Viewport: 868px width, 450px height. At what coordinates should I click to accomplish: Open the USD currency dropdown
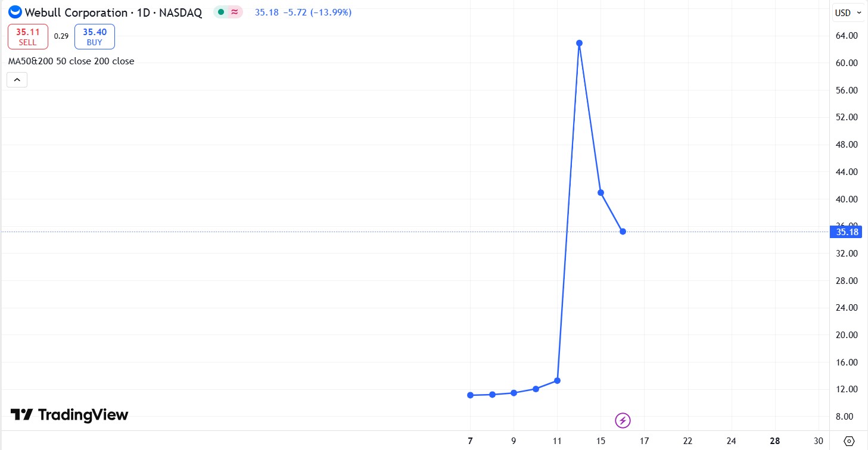pyautogui.click(x=848, y=12)
